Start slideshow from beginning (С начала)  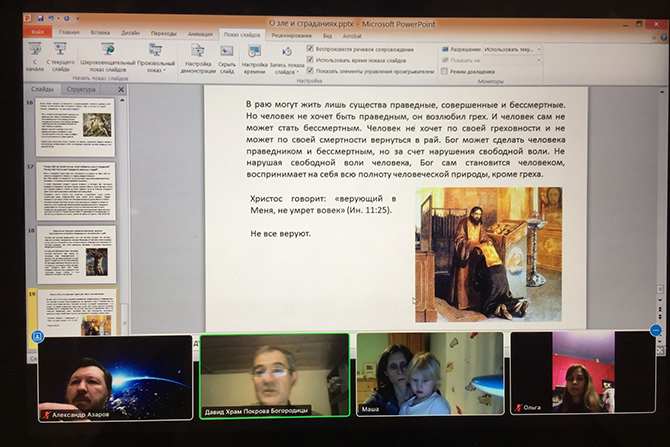(x=35, y=56)
